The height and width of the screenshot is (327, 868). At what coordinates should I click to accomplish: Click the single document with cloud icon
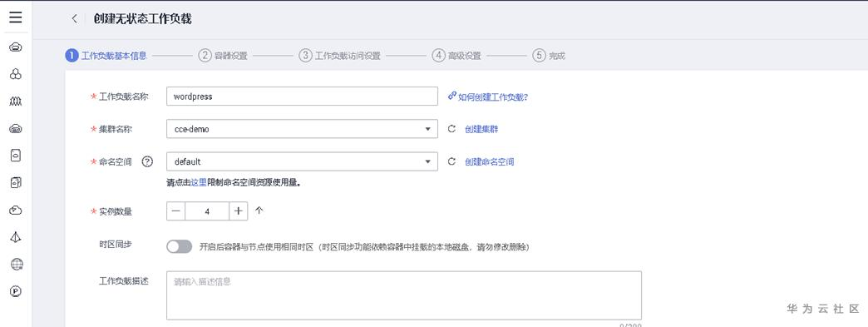[16, 156]
